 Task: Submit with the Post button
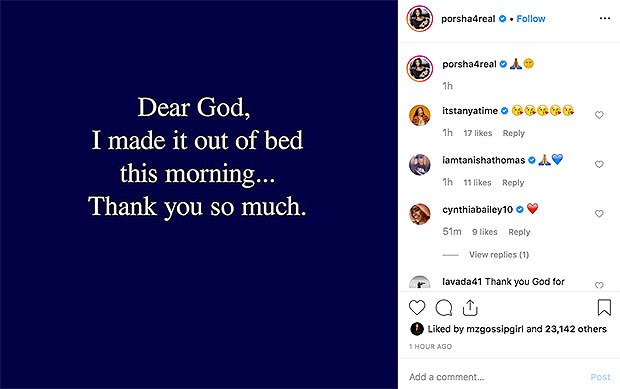tap(600, 377)
